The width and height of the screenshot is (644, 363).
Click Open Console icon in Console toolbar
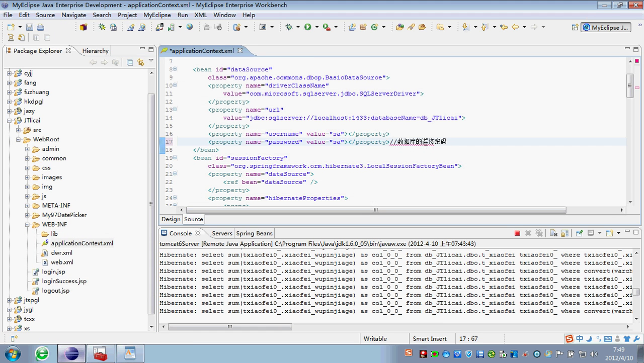click(x=609, y=233)
